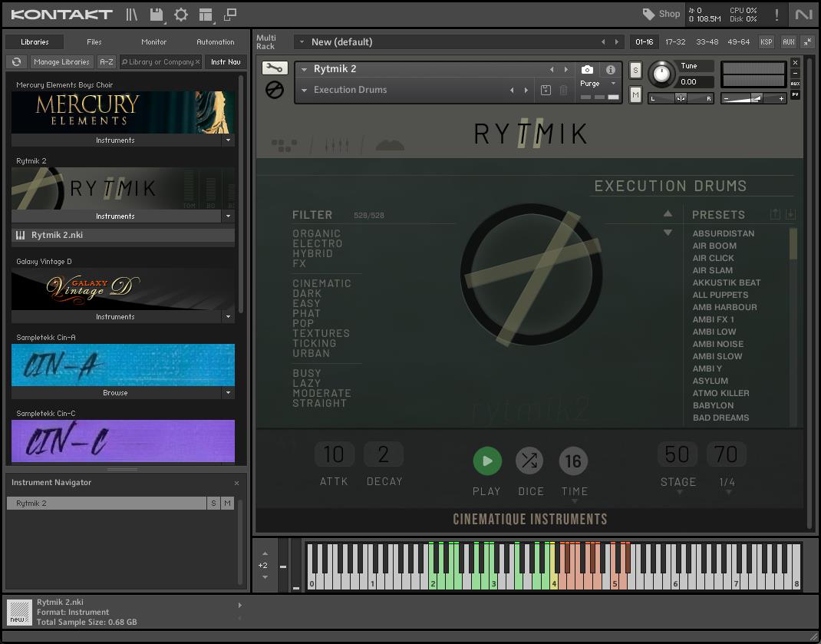The width and height of the screenshot is (821, 644).
Task: Switch to the Automation tab
Action: tap(215, 42)
